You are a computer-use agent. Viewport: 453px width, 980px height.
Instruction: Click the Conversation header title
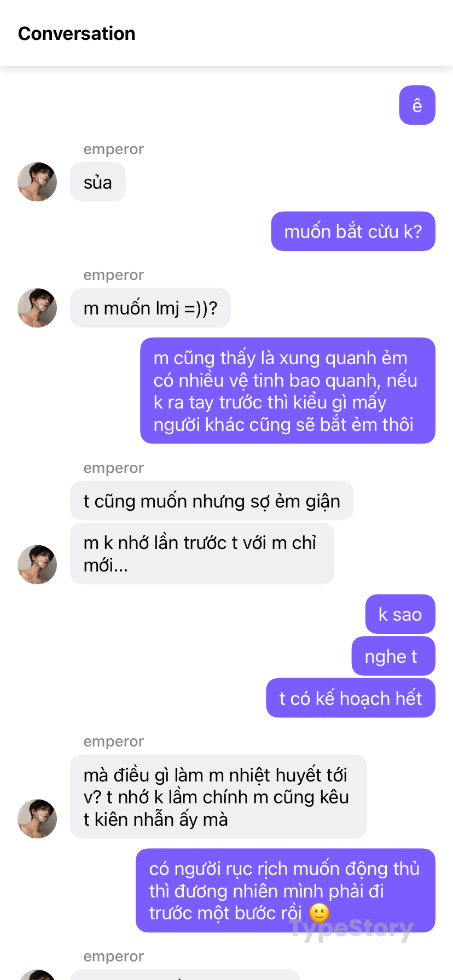[x=77, y=33]
